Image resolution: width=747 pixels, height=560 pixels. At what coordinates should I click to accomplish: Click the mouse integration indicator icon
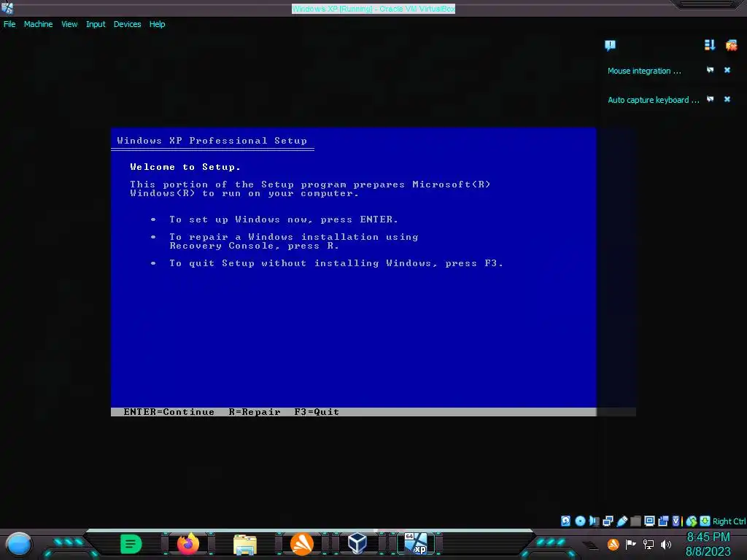[692, 521]
